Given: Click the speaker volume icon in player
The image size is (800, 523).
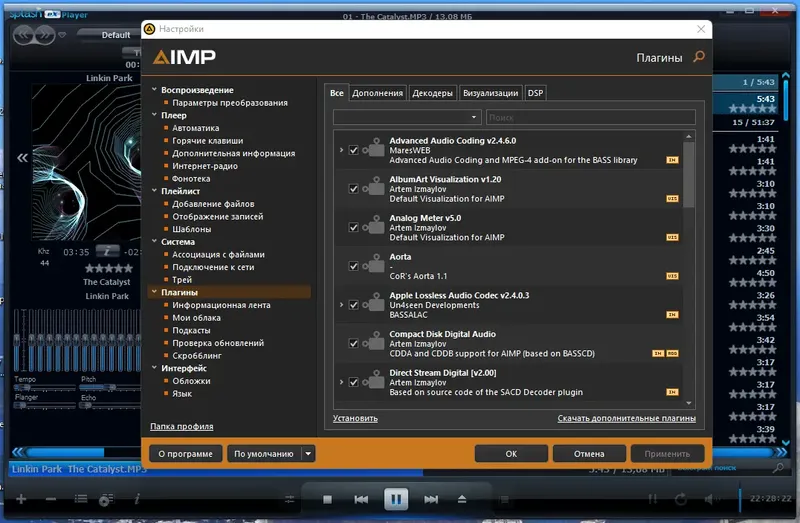Looking at the screenshot, I should (710, 499).
